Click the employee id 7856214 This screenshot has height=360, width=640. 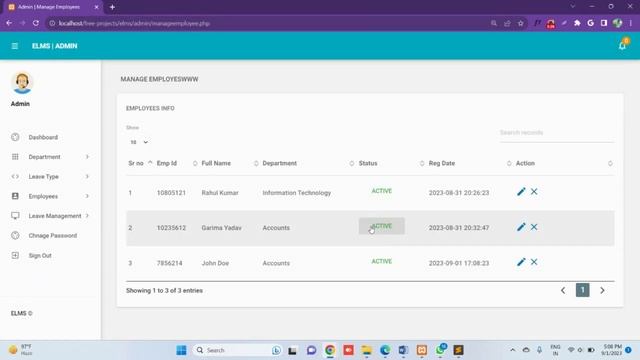(x=169, y=263)
